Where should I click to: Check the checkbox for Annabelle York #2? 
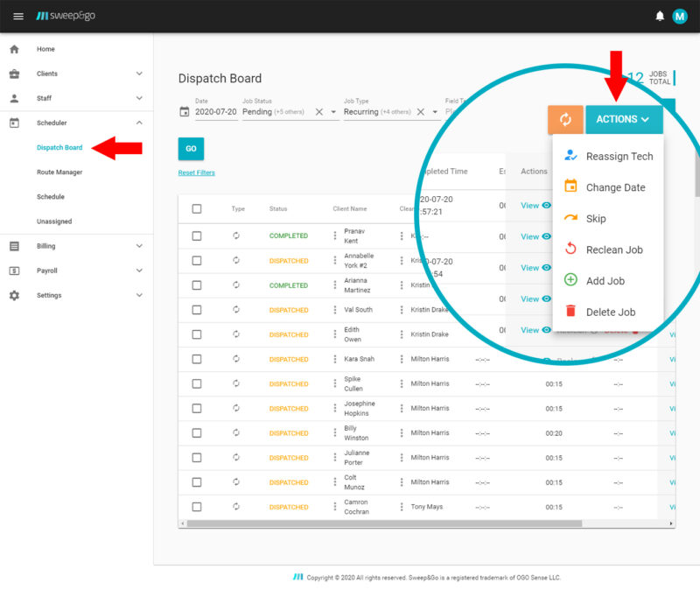point(196,260)
